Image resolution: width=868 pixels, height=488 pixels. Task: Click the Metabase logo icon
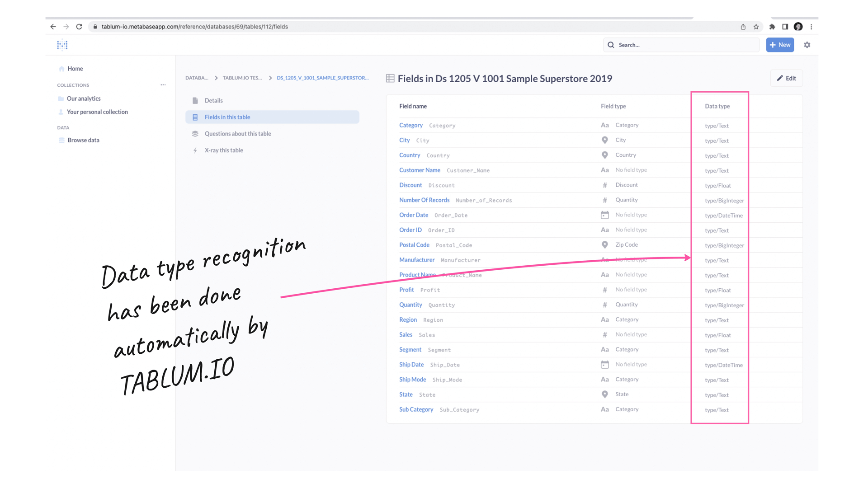click(62, 45)
